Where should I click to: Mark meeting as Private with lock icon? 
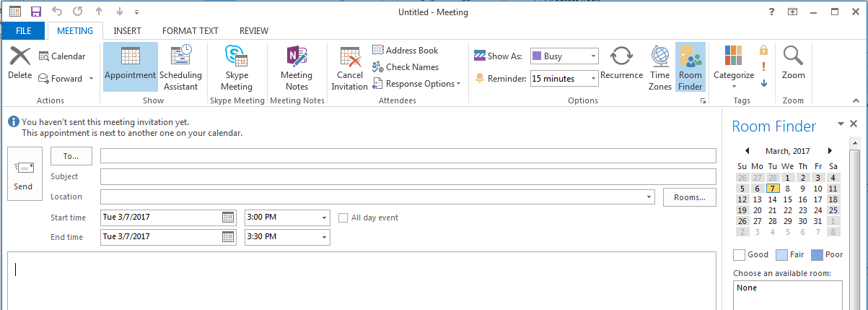tap(763, 51)
